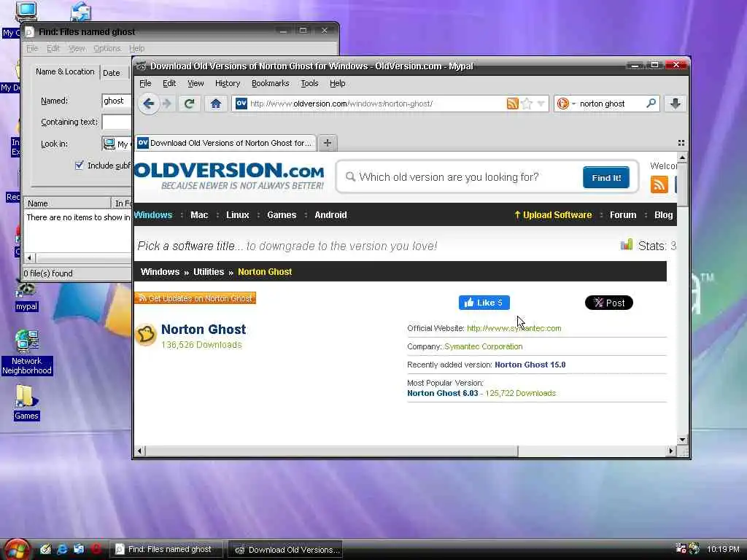
Task: Click the vertical scrollbar down arrow in browser
Action: coord(682,440)
